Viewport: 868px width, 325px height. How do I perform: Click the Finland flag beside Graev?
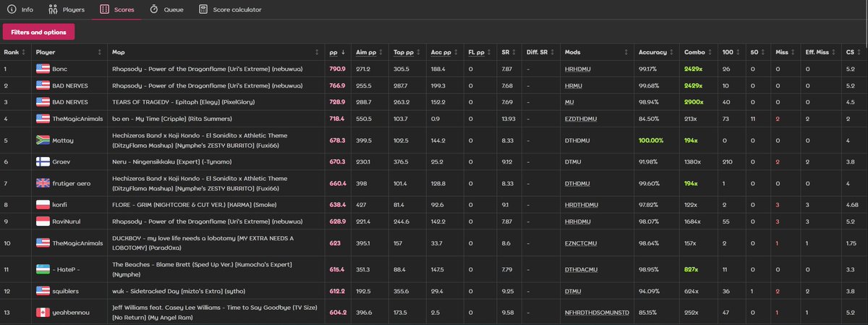pos(42,161)
